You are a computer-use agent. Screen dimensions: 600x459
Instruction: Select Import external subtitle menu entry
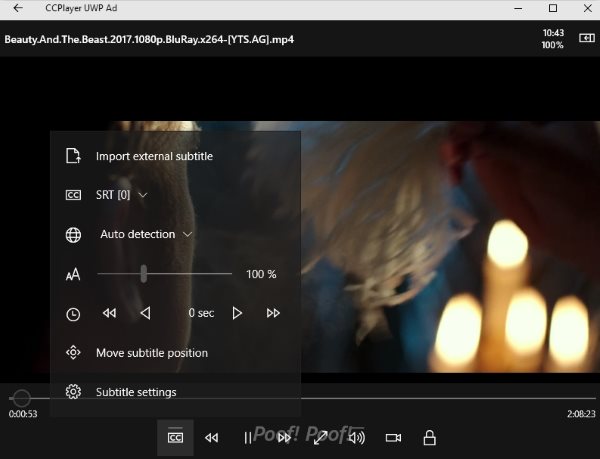154,156
